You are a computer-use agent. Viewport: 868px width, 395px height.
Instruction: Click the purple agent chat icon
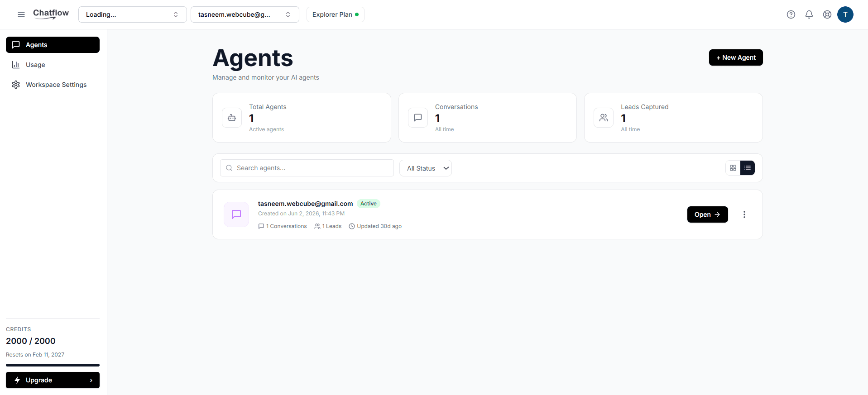click(236, 214)
